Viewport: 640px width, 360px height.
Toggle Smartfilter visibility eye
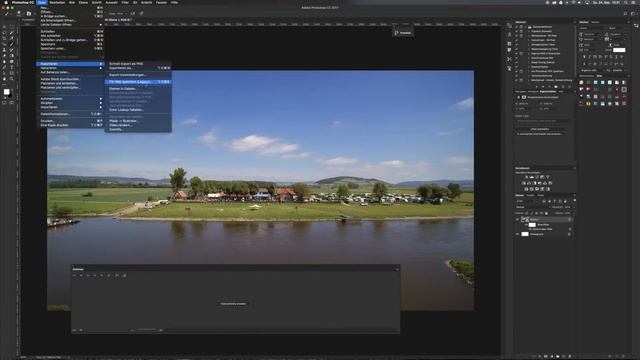point(526,225)
